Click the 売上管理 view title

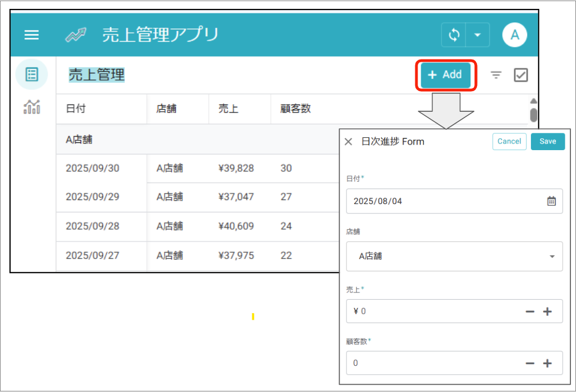(x=97, y=75)
